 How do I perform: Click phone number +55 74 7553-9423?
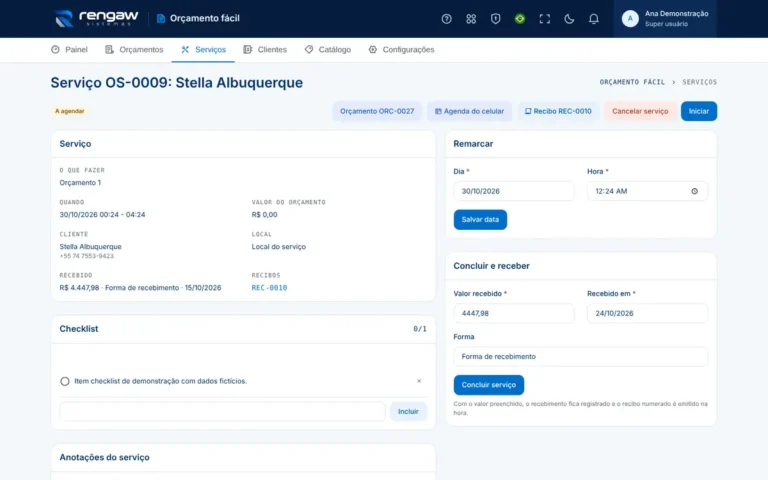tap(87, 256)
